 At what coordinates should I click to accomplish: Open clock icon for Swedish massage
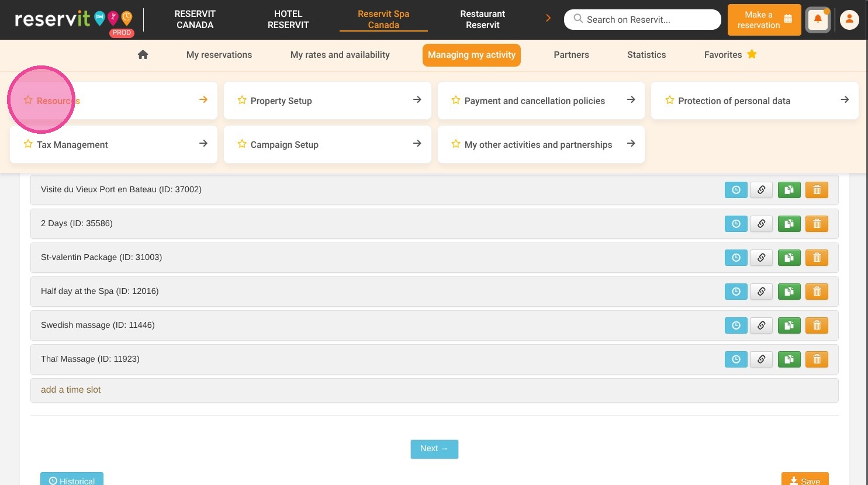click(736, 325)
